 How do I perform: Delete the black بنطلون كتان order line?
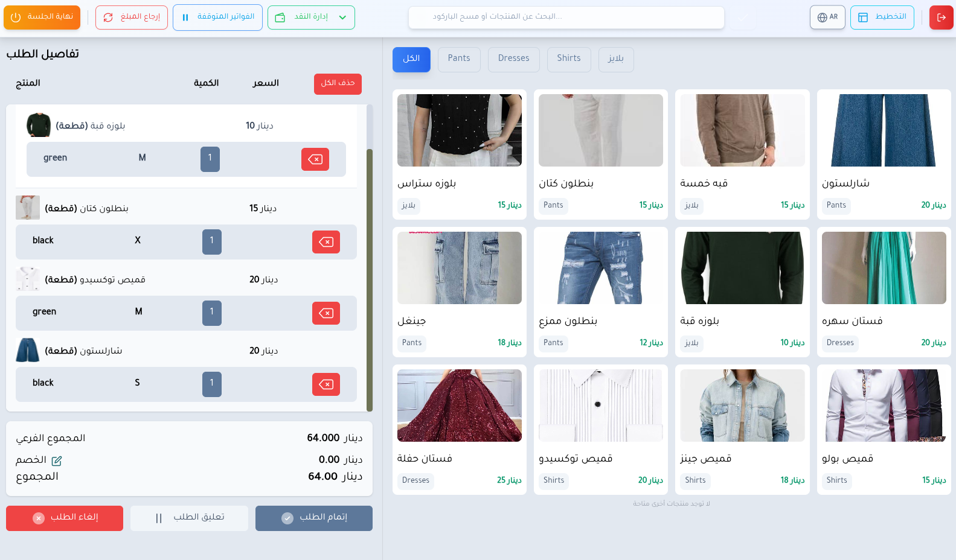tap(326, 242)
